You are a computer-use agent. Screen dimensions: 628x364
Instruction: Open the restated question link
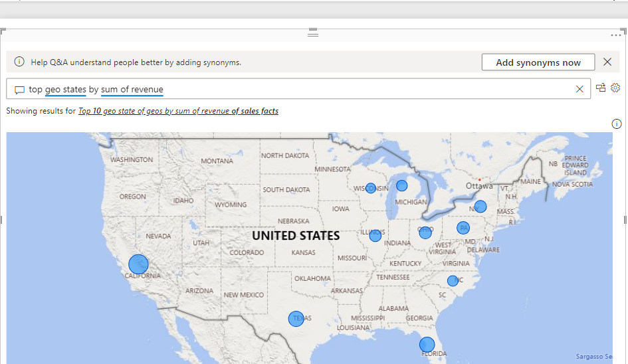(178, 111)
